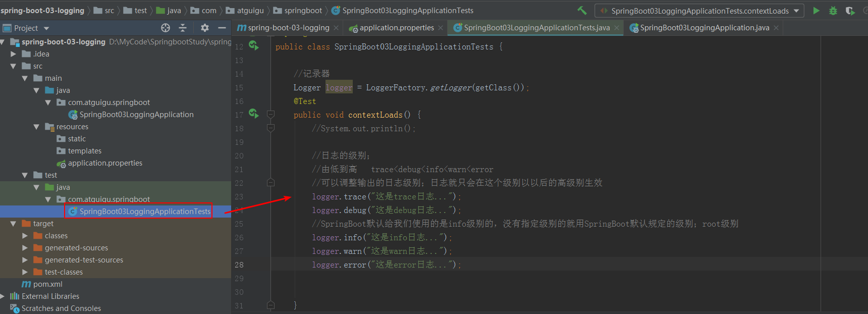Toggle the comment fold marker on line 22
Viewport: 868px width, 314px height.
point(270,182)
